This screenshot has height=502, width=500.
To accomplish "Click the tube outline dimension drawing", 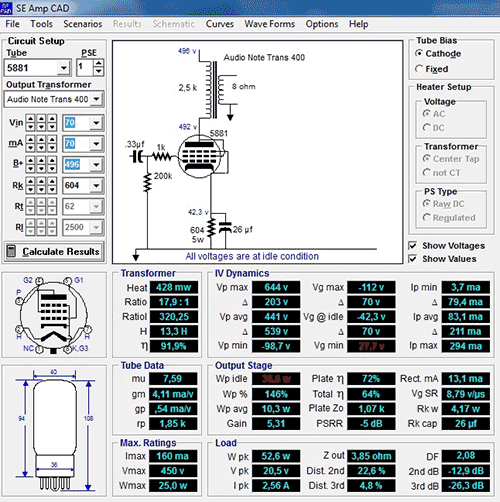I will point(54,430).
